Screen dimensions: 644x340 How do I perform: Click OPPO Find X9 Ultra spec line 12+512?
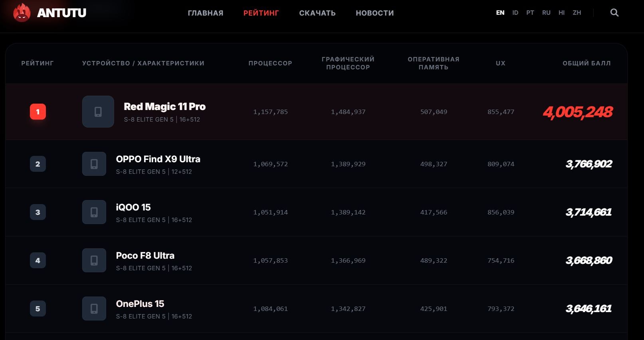click(154, 172)
